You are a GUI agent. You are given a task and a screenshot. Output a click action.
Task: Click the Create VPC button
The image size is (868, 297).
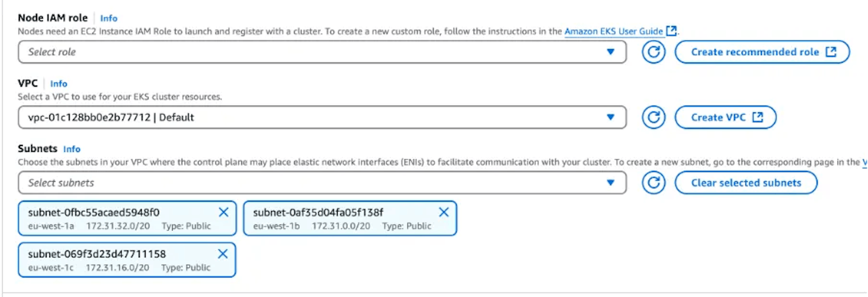726,117
